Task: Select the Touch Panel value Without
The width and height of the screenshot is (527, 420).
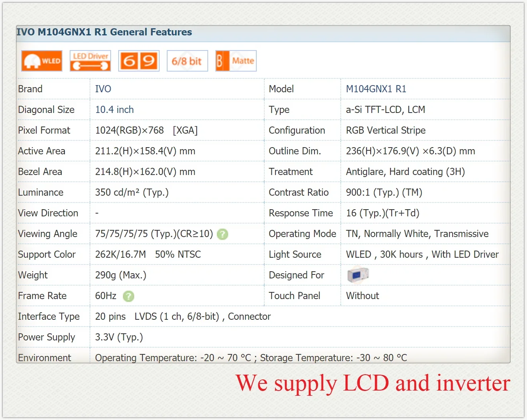Action: (x=363, y=296)
